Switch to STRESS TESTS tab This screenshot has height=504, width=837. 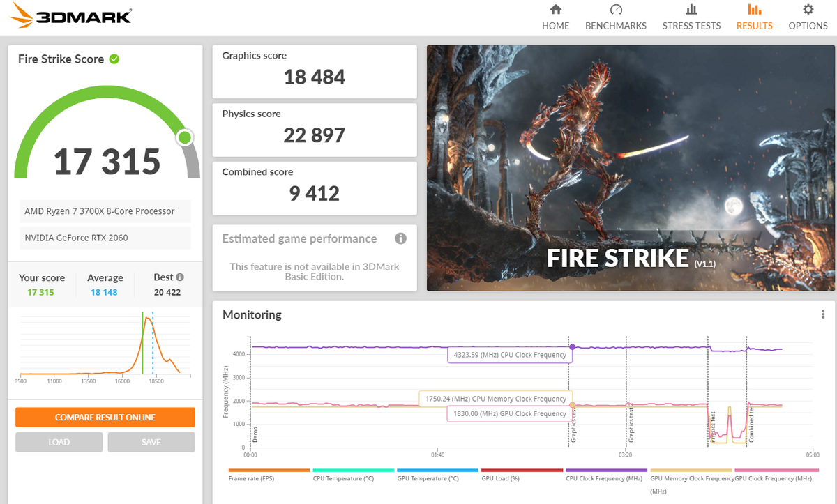click(691, 17)
